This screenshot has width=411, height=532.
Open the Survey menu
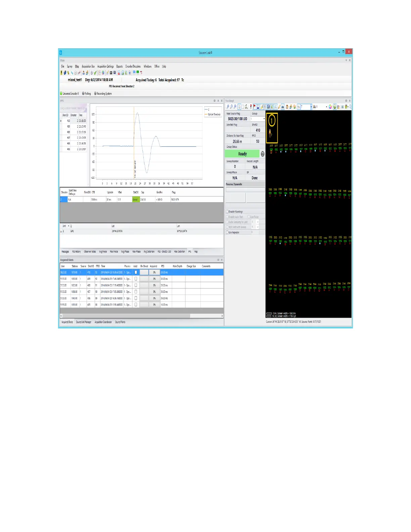[x=70, y=66]
